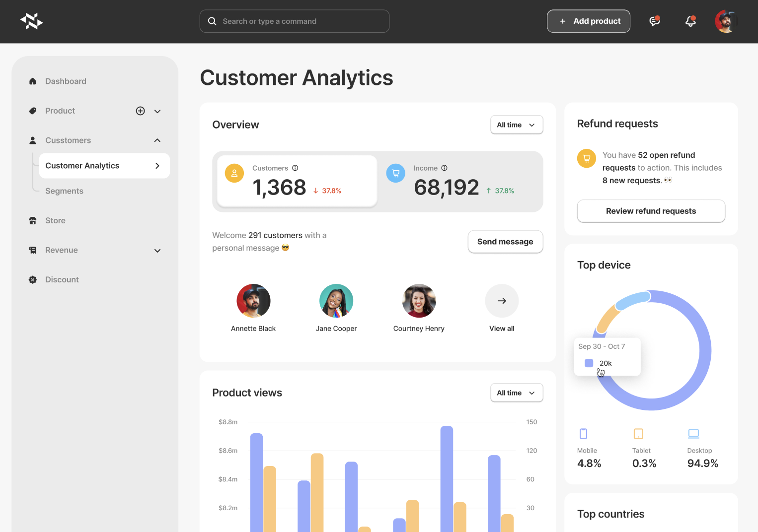
Task: Click the Tablet device icon
Action: [x=638, y=434]
